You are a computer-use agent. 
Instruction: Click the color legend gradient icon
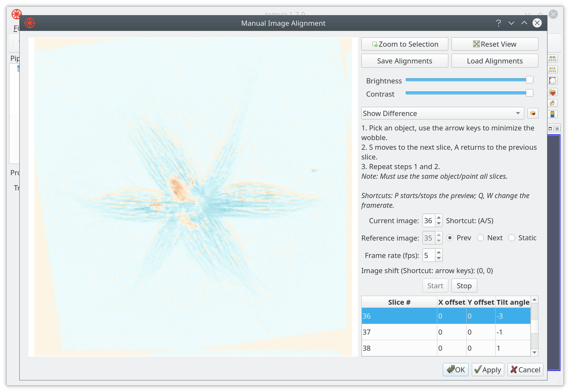point(553,114)
